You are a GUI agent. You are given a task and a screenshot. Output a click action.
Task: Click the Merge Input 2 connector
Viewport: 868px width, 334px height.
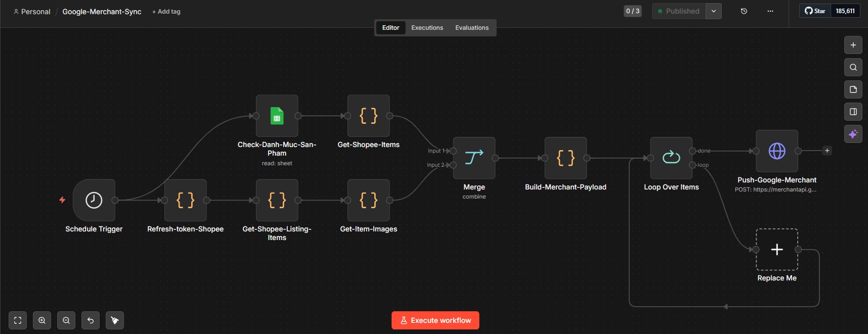coord(453,165)
